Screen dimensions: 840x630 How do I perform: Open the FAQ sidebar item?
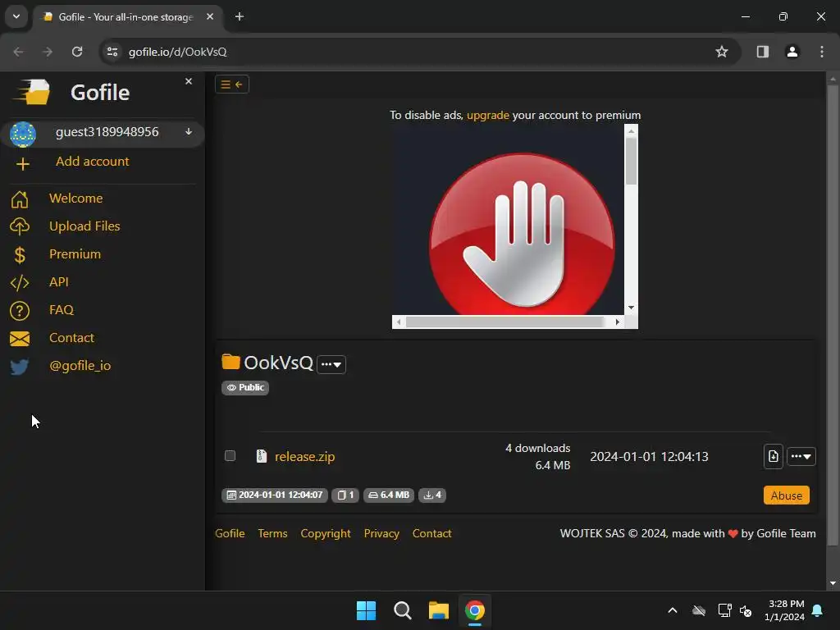tap(62, 309)
